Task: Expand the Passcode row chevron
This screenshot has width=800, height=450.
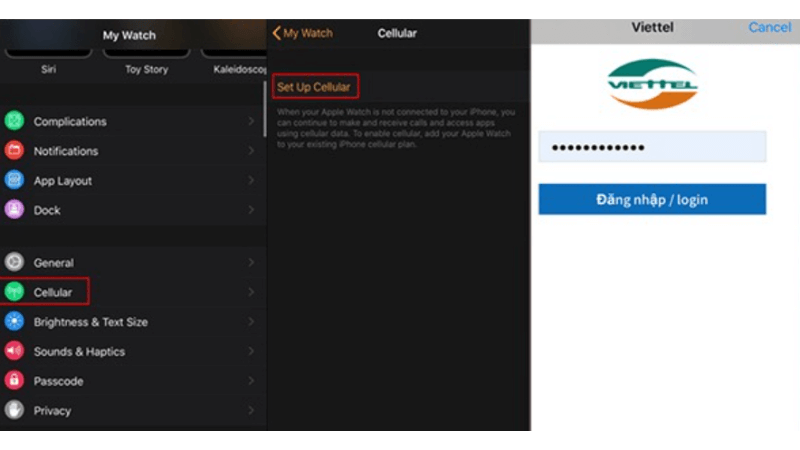Action: [251, 381]
